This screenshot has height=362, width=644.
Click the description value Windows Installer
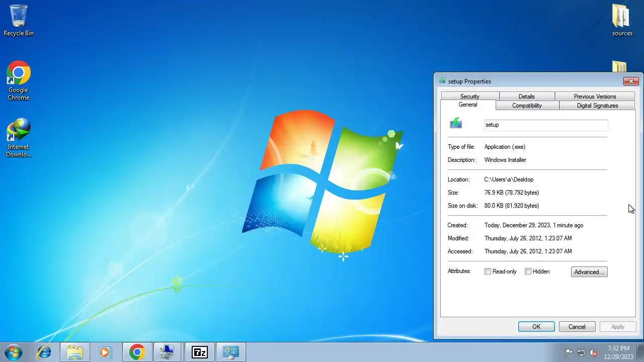click(505, 160)
